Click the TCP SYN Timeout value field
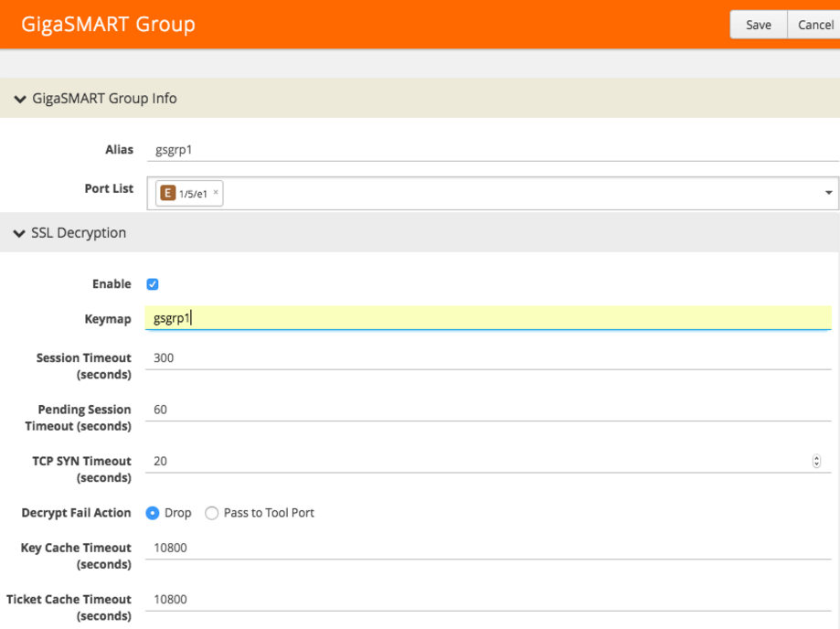Screen dimensions: 840x629 click(x=475, y=461)
